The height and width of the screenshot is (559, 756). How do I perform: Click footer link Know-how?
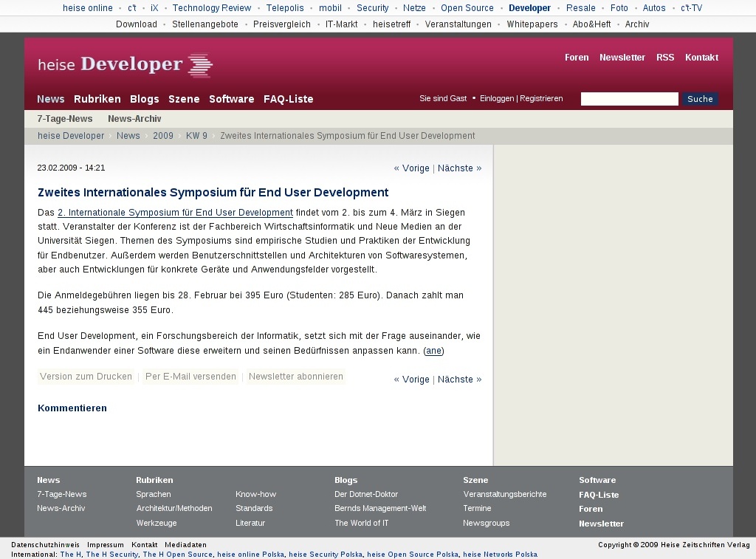[x=255, y=494]
